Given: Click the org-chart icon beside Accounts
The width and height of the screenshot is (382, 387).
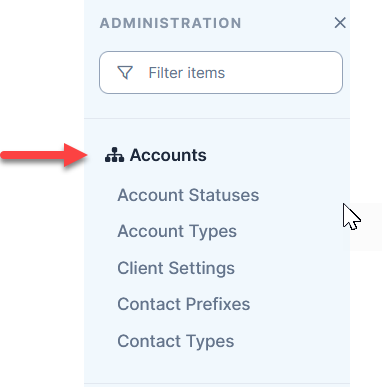Looking at the screenshot, I should [114, 155].
